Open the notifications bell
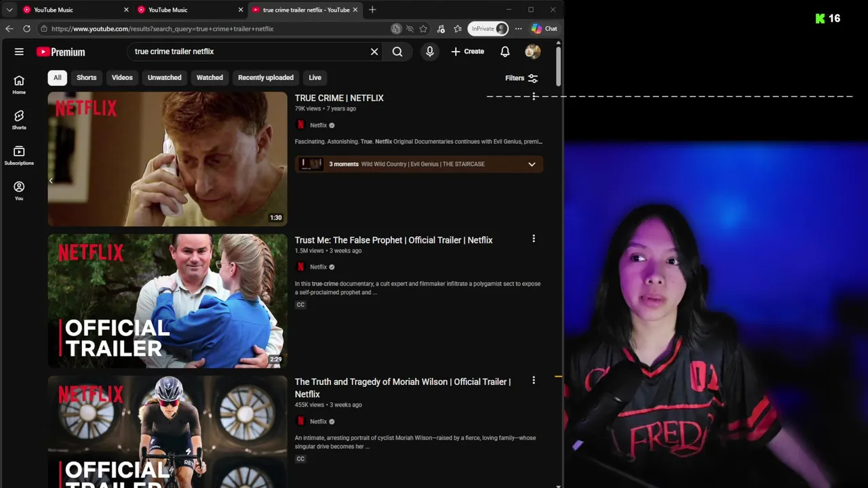This screenshot has width=868, height=488. pyautogui.click(x=505, y=52)
